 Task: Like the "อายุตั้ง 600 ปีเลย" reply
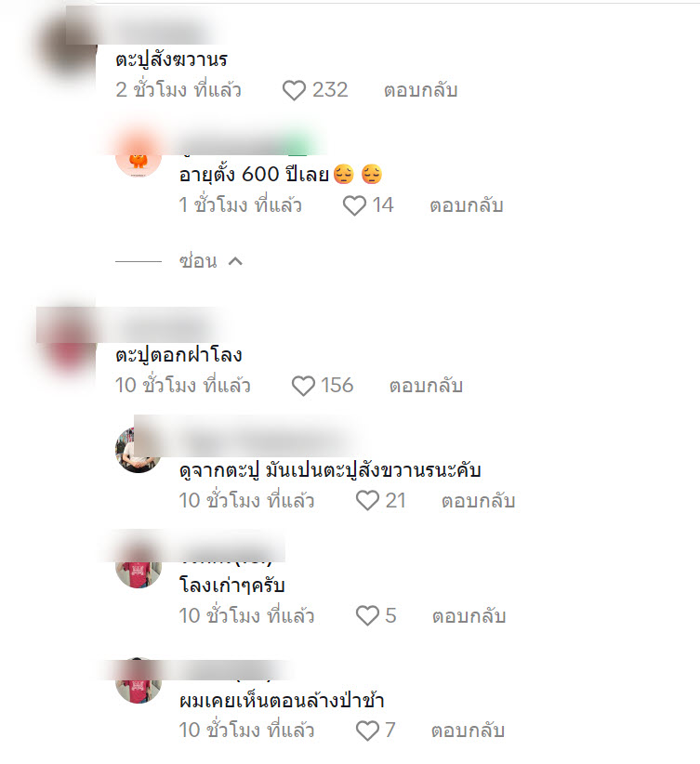tap(354, 205)
